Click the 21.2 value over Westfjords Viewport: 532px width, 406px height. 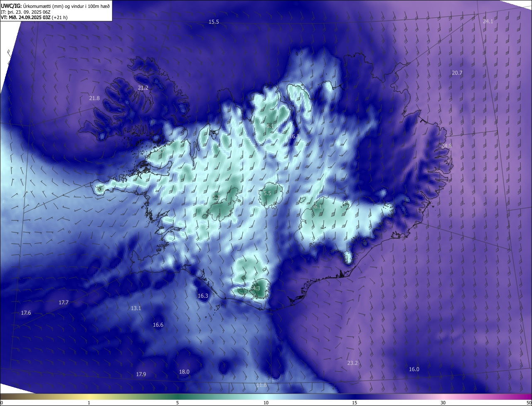coord(143,88)
